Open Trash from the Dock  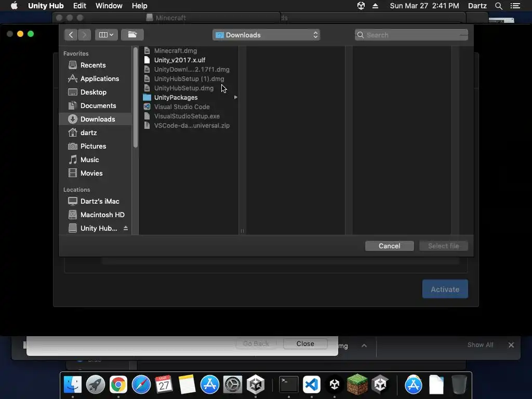459,384
